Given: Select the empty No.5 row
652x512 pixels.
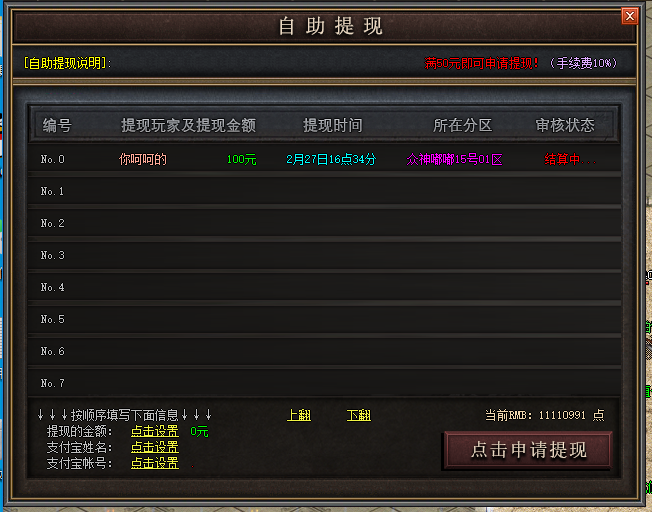Looking at the screenshot, I should [324, 319].
